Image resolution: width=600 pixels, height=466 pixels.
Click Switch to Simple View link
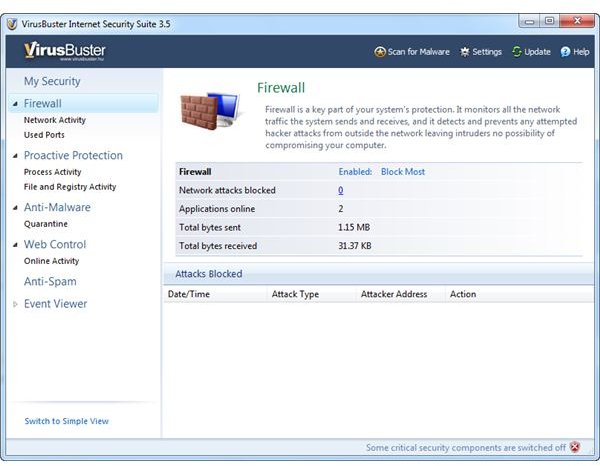[x=67, y=421]
